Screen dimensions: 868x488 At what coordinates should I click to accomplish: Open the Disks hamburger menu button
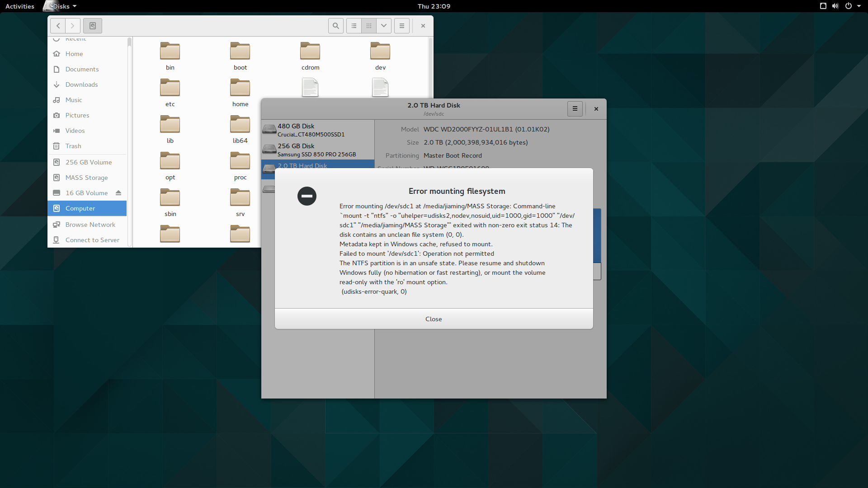coord(575,108)
